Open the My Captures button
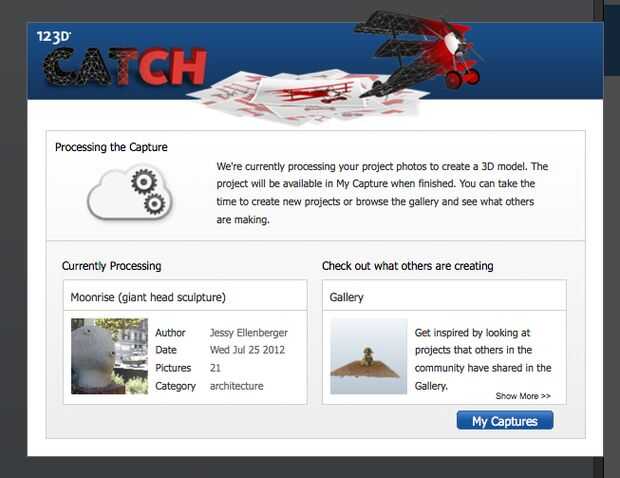The width and height of the screenshot is (620, 478). tap(505, 420)
